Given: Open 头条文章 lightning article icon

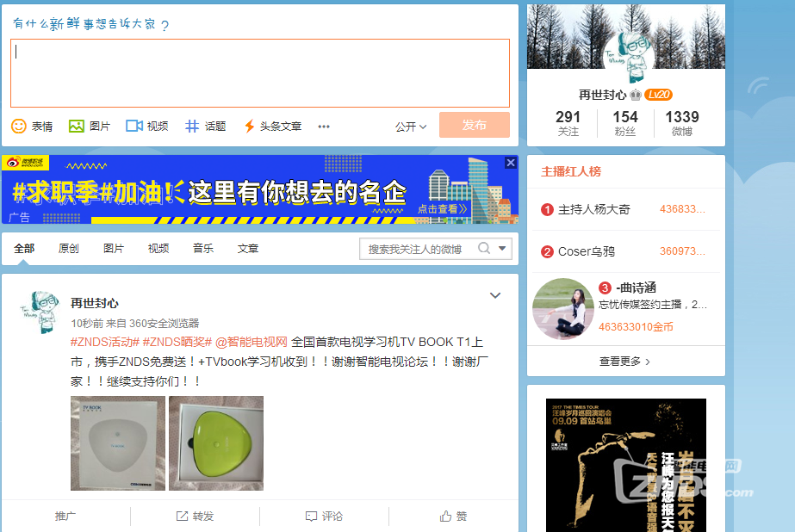Looking at the screenshot, I should click(249, 126).
